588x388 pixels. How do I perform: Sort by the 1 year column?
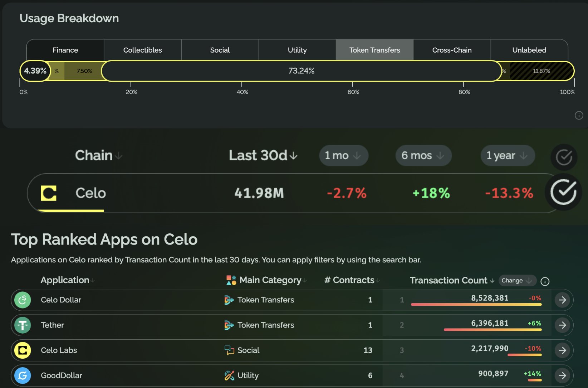(507, 156)
